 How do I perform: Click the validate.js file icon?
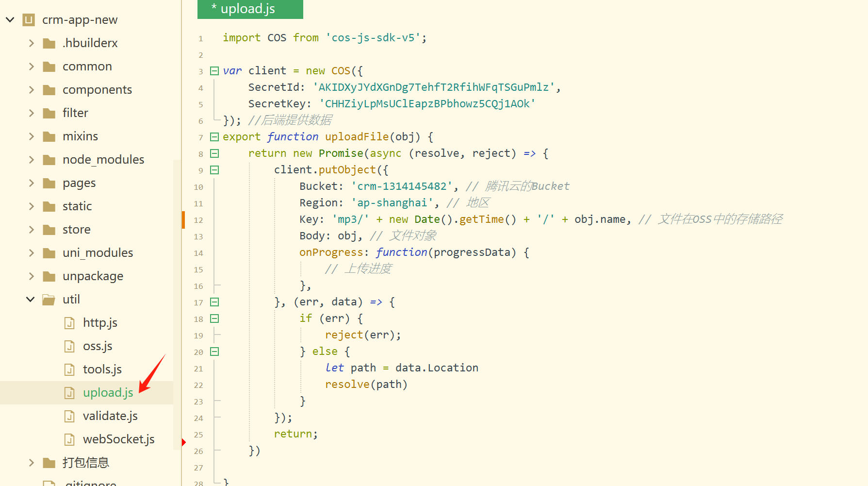[x=69, y=416]
